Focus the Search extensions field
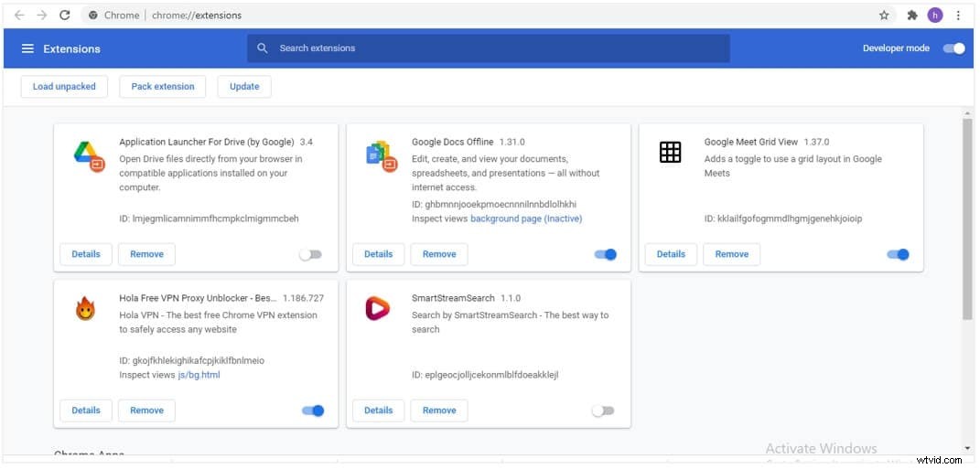The image size is (980, 469). point(488,48)
